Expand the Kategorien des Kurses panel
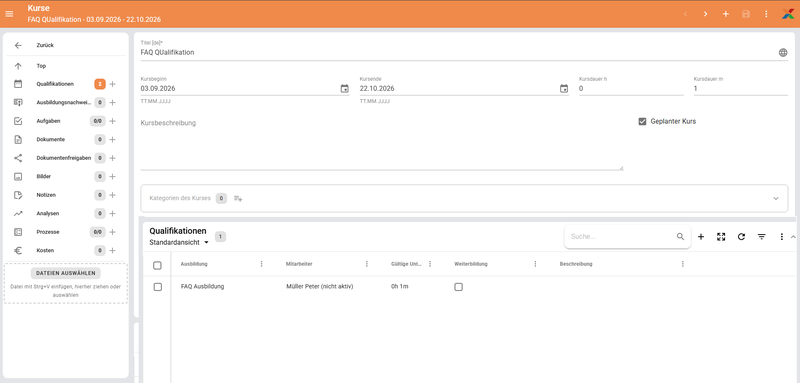 pos(776,198)
